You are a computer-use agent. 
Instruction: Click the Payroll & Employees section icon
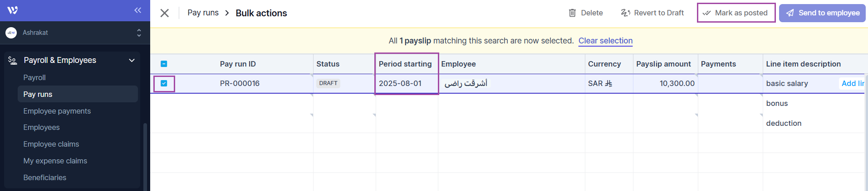pyautogui.click(x=13, y=60)
